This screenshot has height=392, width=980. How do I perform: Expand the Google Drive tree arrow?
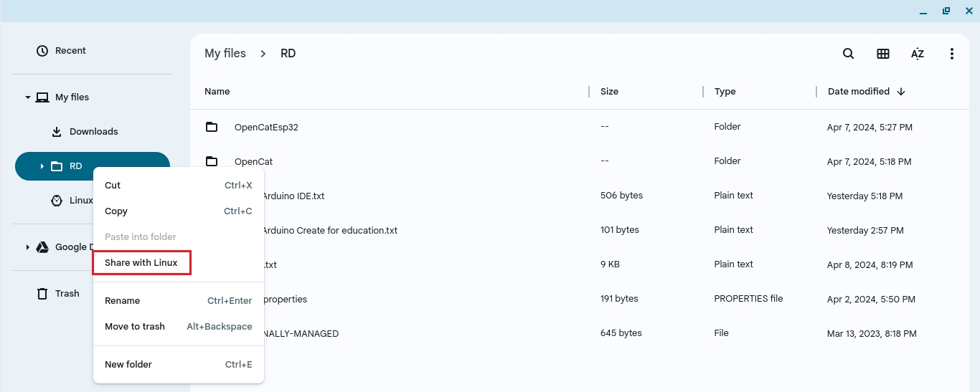pos(28,247)
